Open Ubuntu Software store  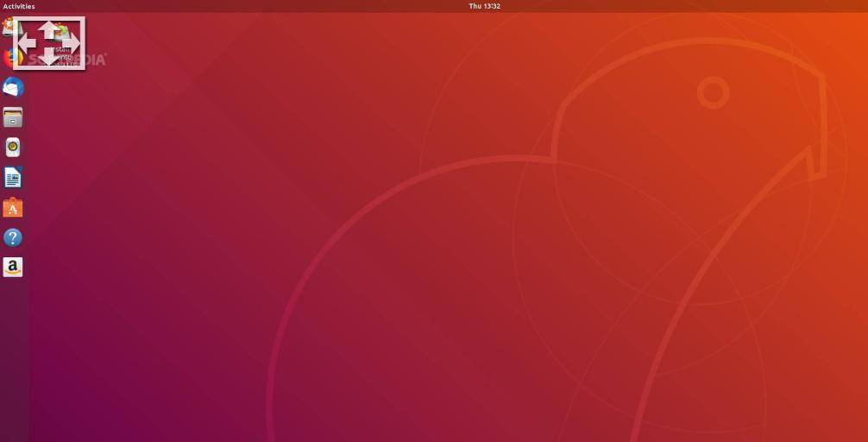coord(13,208)
